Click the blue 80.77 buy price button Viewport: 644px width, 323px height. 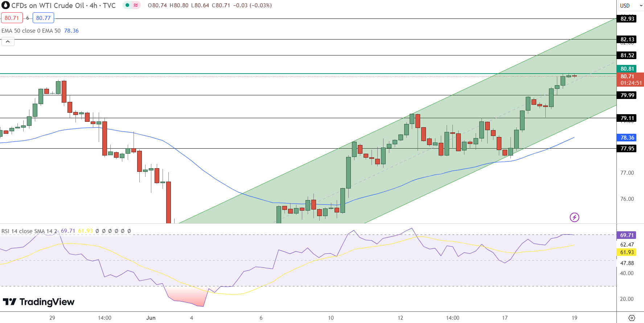43,18
